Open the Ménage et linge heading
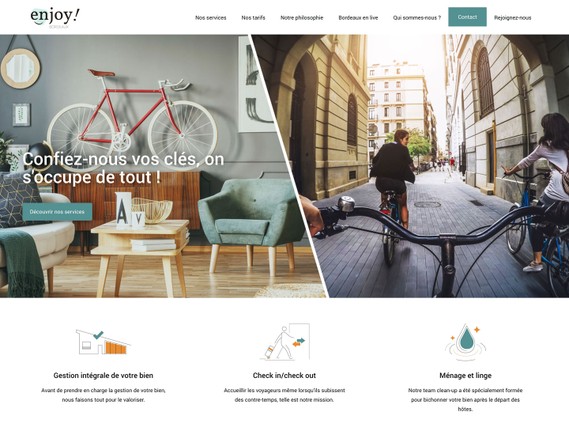 tap(466, 375)
